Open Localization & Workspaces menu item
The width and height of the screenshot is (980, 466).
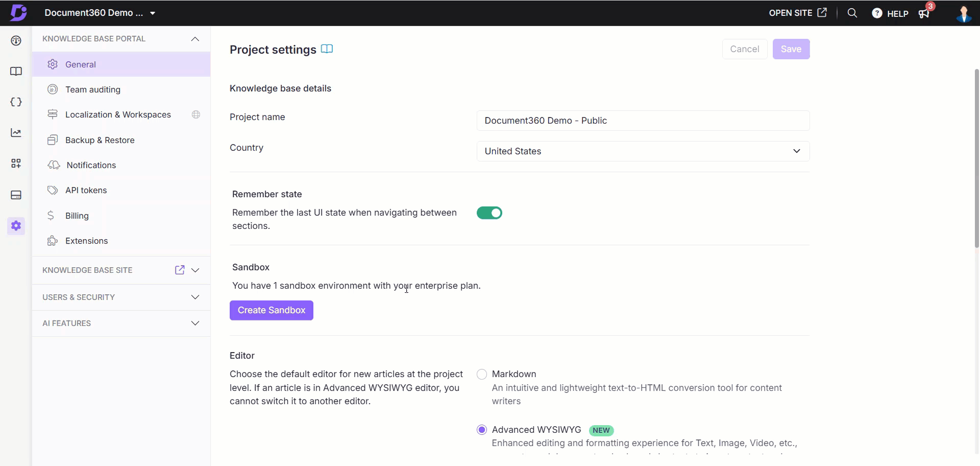121,114
